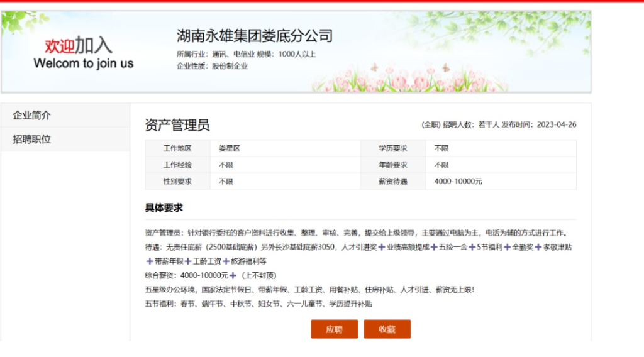Click the 性别要求 label cell
Image resolution: width=644 pixels, height=357 pixels.
(177, 182)
